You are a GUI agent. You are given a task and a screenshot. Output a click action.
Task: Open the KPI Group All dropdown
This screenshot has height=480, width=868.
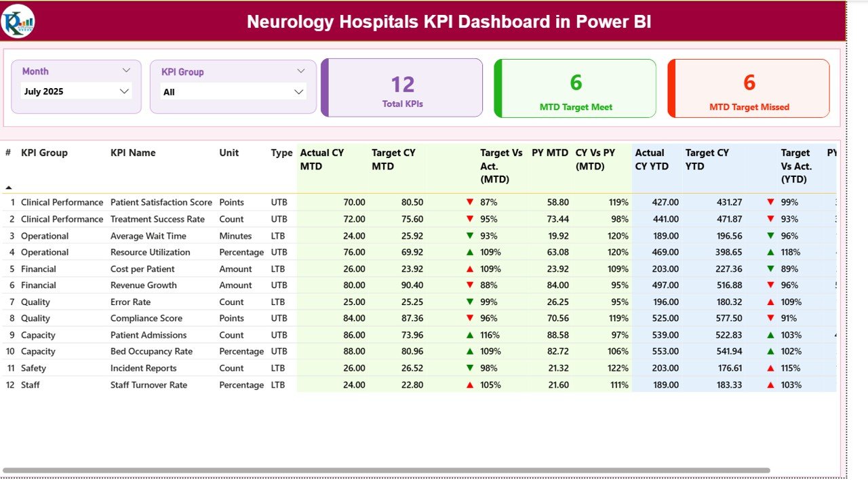pyautogui.click(x=233, y=92)
